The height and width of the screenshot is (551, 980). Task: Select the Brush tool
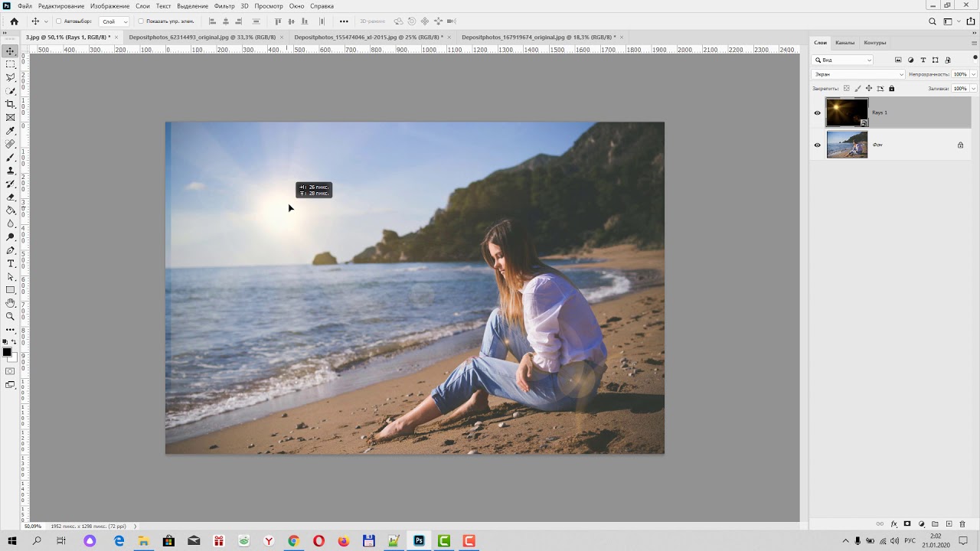[x=10, y=157]
